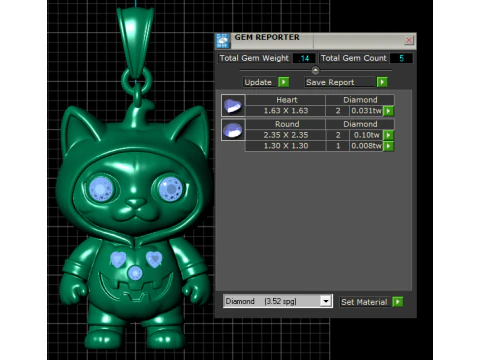480x360 pixels.
Task: Click the 0.031tw weight cell
Action: pyautogui.click(x=366, y=111)
